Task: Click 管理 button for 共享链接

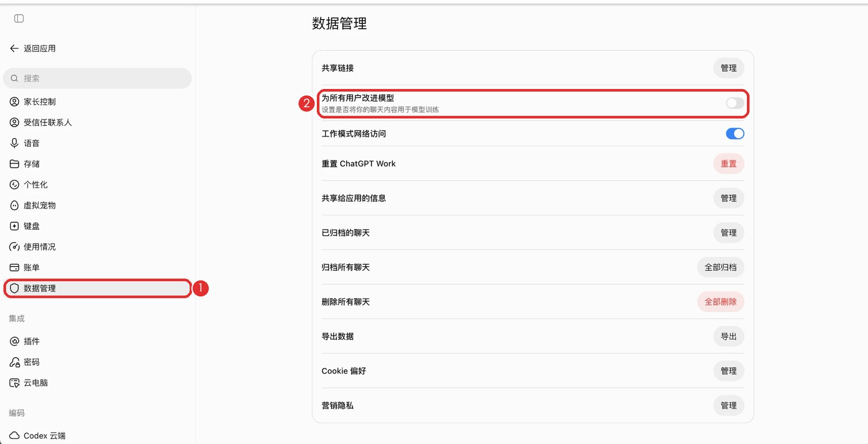Action: click(x=729, y=68)
